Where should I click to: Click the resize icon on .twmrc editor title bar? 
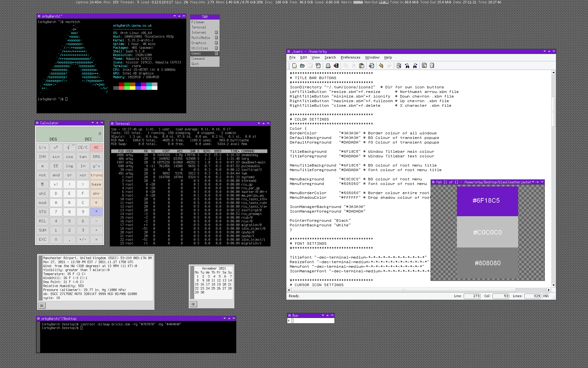click(x=289, y=51)
